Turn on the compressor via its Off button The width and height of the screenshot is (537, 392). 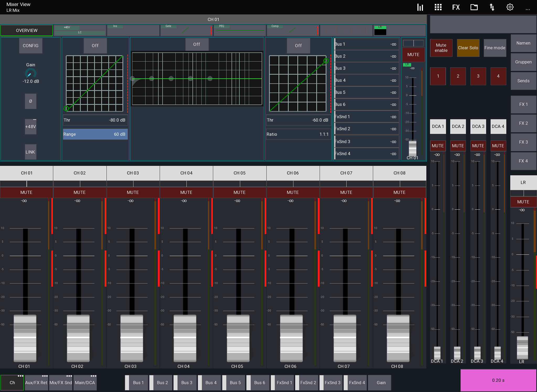[298, 46]
